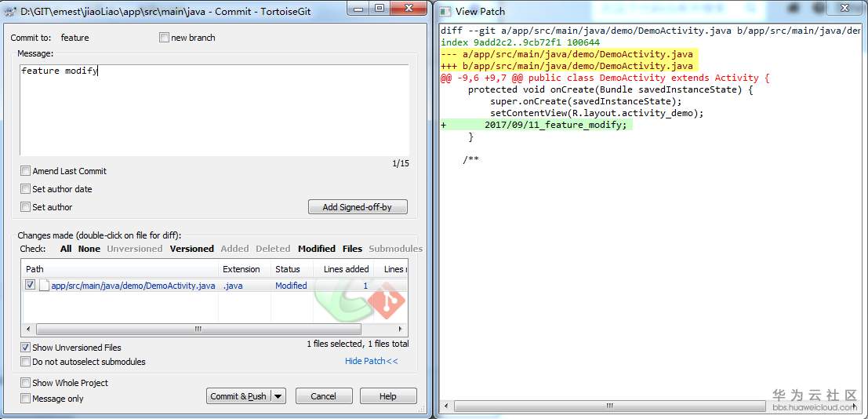The image size is (868, 419).
Task: Maximize the TortoiseGit Commit window
Action: click(380, 8)
